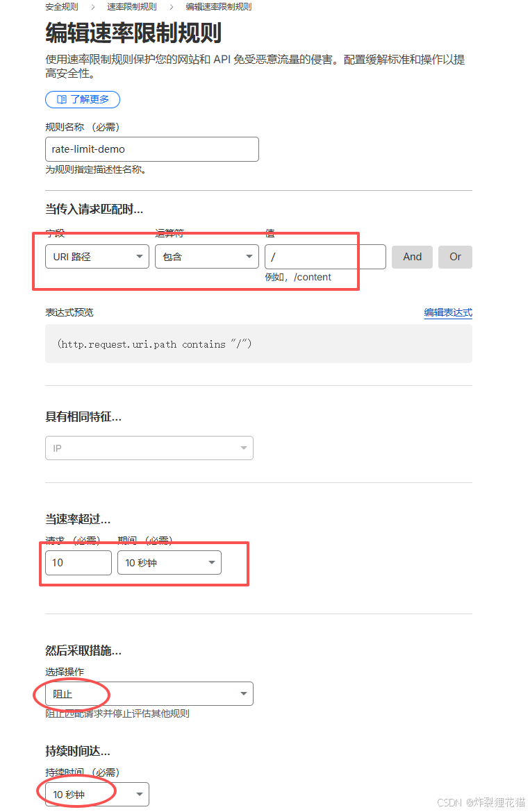Click the Or button
The image size is (530, 812).
tap(455, 257)
